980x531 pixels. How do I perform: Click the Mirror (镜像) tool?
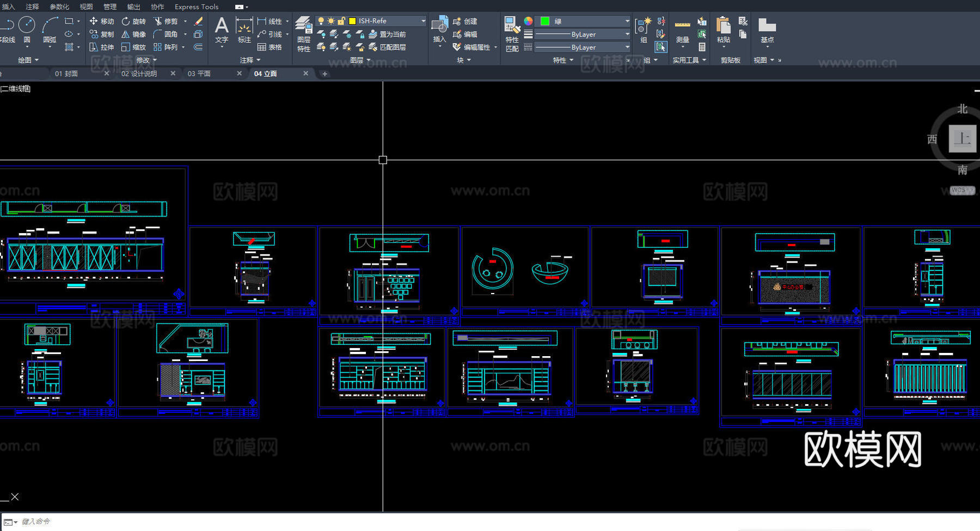click(133, 34)
